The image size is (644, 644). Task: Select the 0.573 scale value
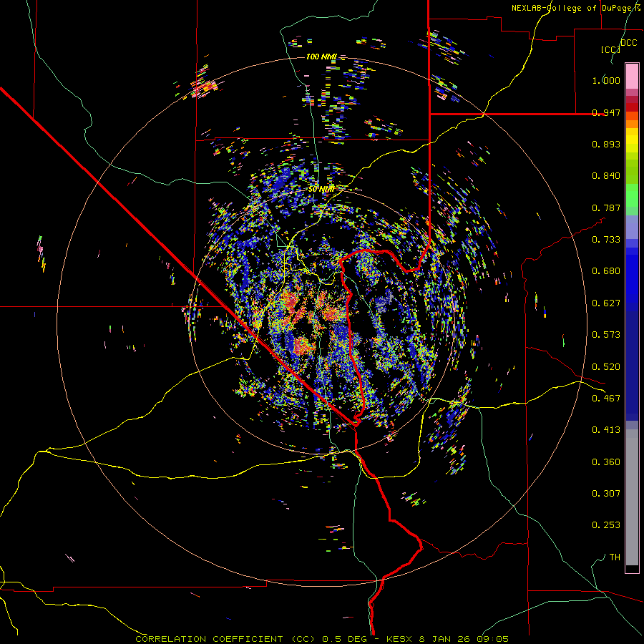pyautogui.click(x=606, y=335)
